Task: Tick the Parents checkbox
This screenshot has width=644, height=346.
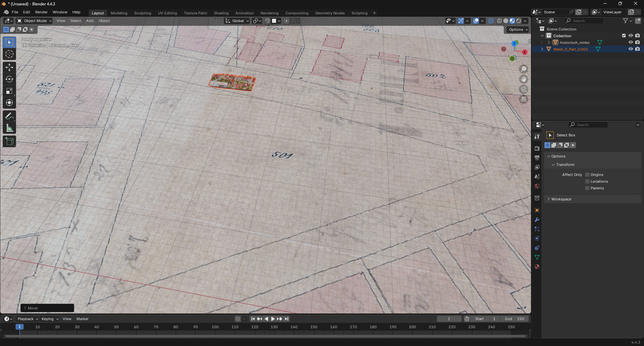Action: (587, 188)
